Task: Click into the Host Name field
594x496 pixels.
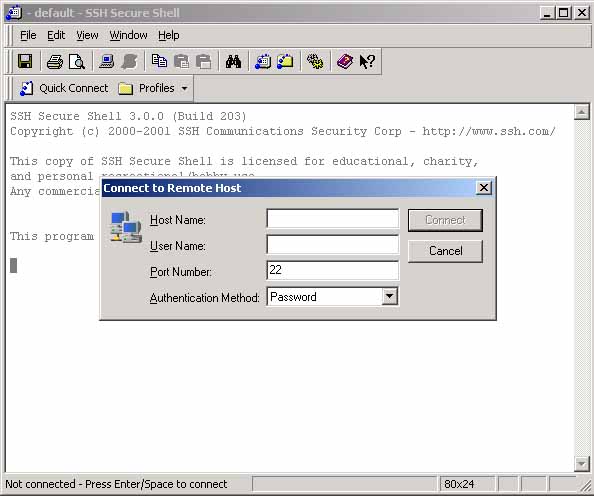Action: tap(333, 219)
